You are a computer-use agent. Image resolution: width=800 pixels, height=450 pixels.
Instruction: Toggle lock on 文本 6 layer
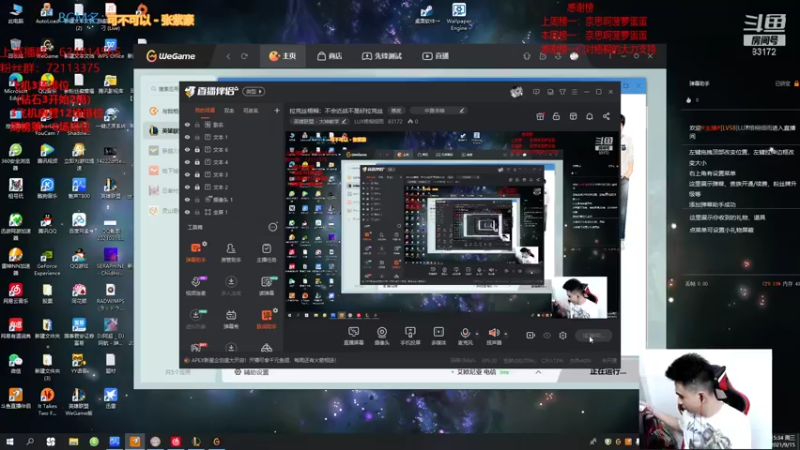(x=197, y=150)
